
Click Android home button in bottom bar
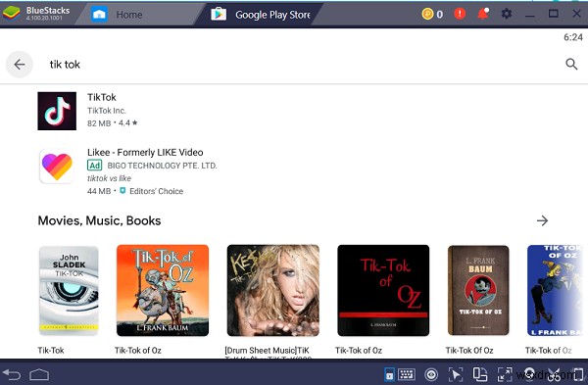pyautogui.click(x=39, y=374)
